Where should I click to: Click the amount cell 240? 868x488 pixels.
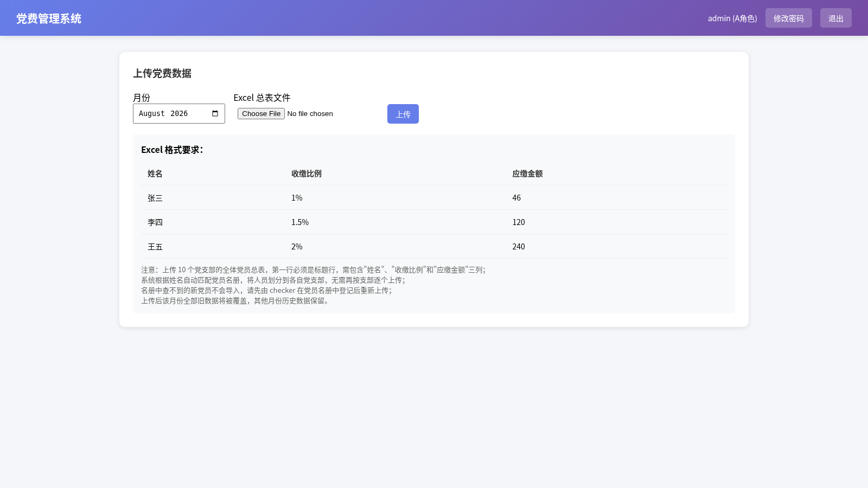click(519, 247)
